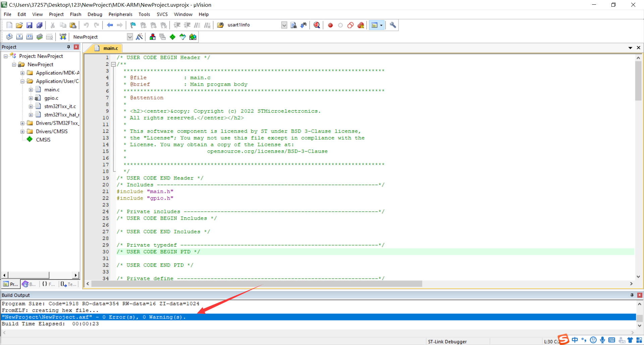Launch the Pack Installer icon
The height and width of the screenshot is (345, 644).
point(193,37)
